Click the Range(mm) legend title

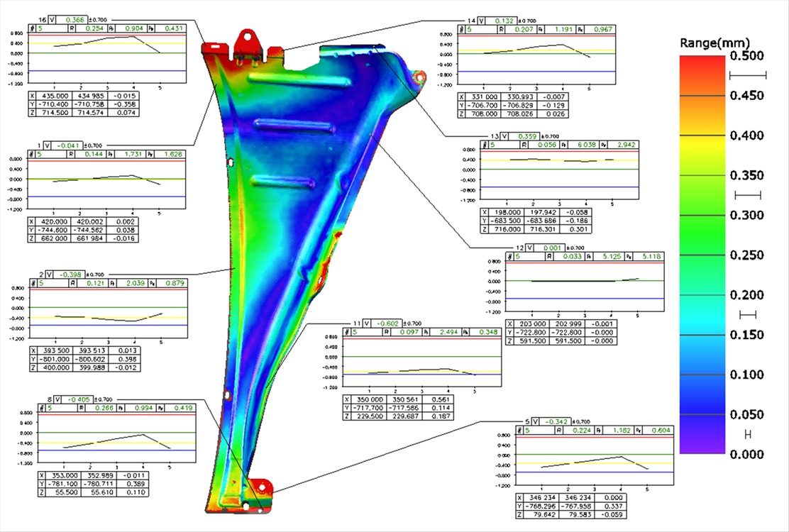714,43
